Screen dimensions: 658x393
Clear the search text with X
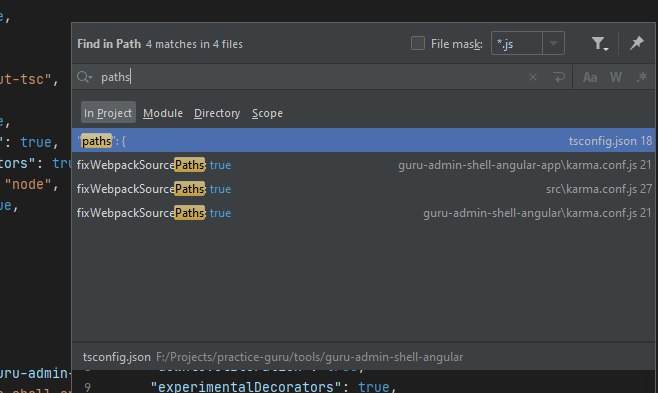pos(533,77)
